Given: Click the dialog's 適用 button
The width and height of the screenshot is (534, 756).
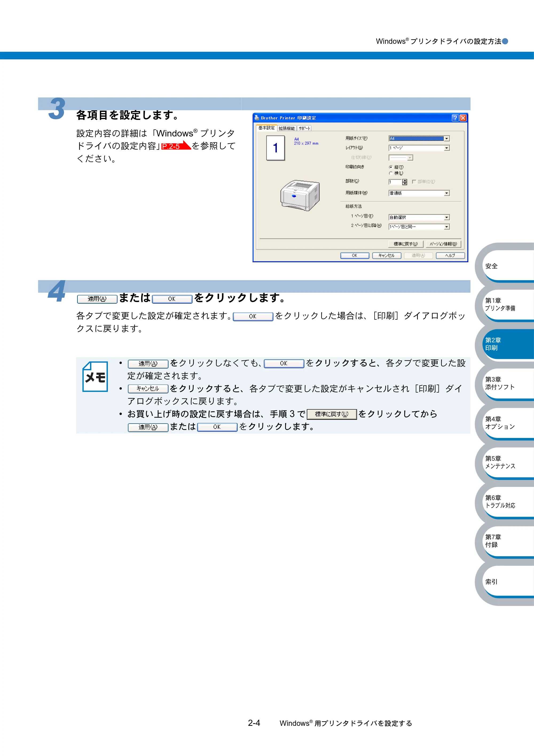Looking at the screenshot, I should pos(418,256).
